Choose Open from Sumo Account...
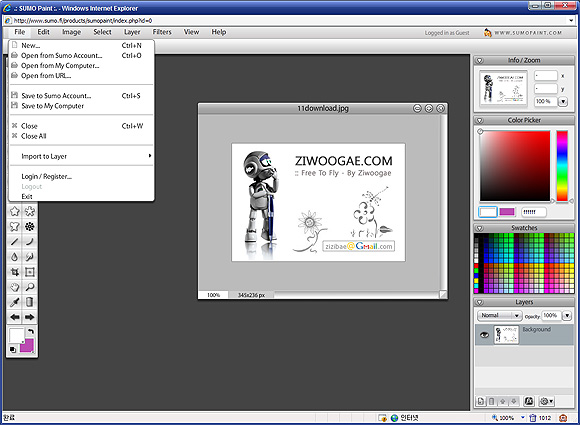580x425 pixels. point(81,55)
